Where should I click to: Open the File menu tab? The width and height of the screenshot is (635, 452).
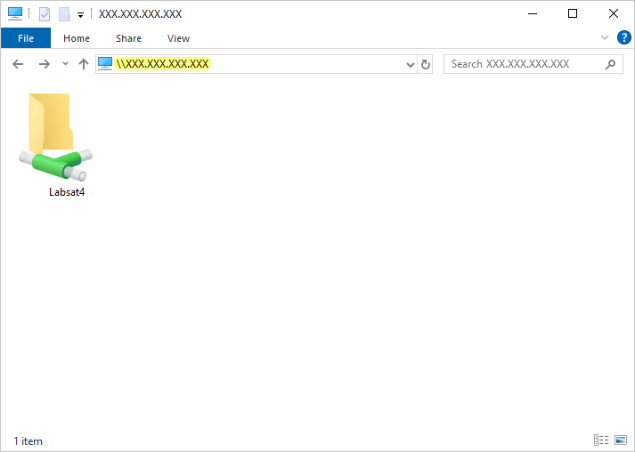26,38
